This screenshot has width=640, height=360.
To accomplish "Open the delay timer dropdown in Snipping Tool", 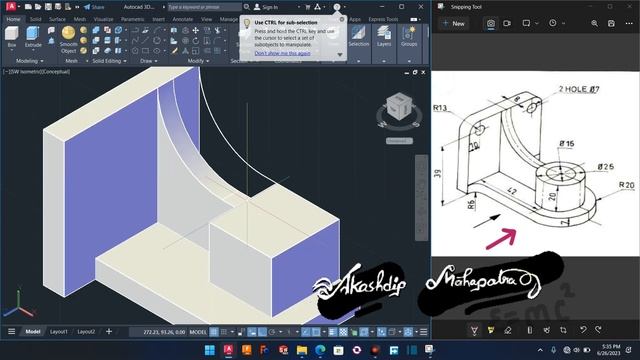I will tap(563, 24).
